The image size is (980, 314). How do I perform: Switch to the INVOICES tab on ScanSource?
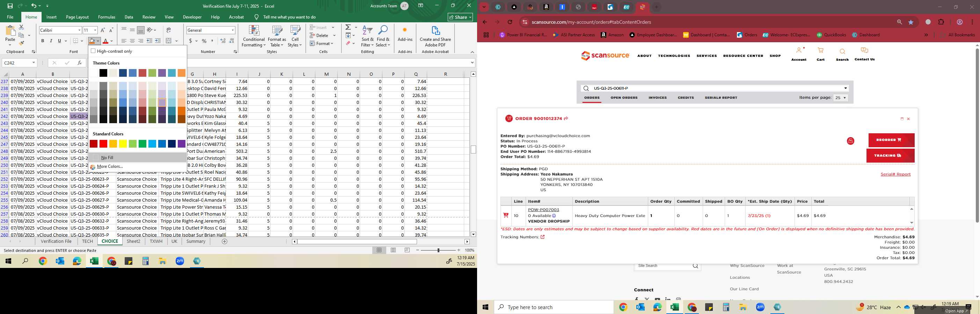pyautogui.click(x=657, y=98)
